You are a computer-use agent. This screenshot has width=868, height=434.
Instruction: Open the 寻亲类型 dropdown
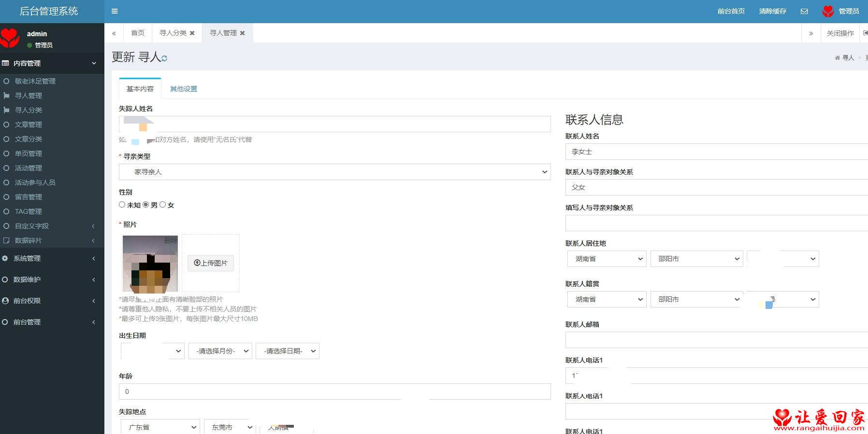(335, 172)
